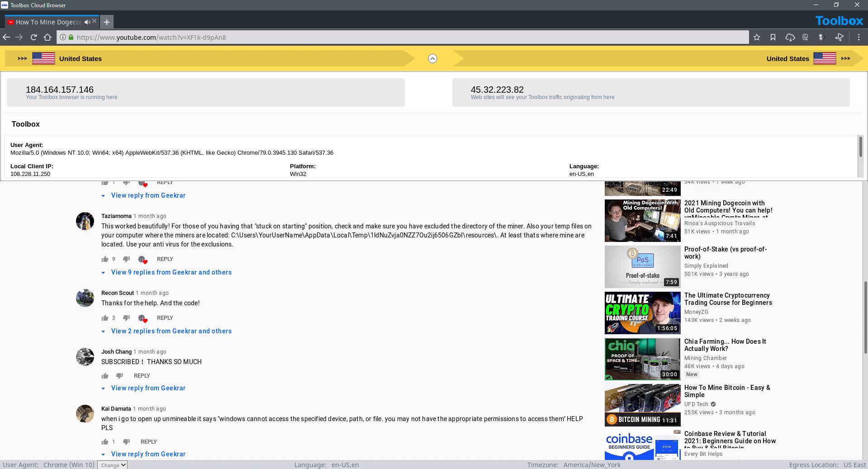This screenshot has width=868, height=469.
Task: Reply to Josh Chang's comment
Action: point(142,376)
